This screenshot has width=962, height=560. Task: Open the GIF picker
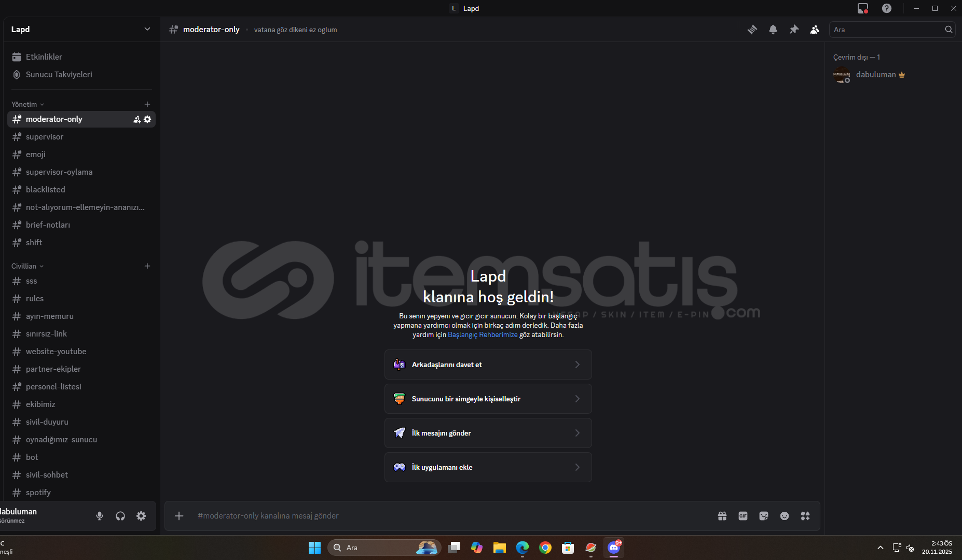tap(743, 516)
